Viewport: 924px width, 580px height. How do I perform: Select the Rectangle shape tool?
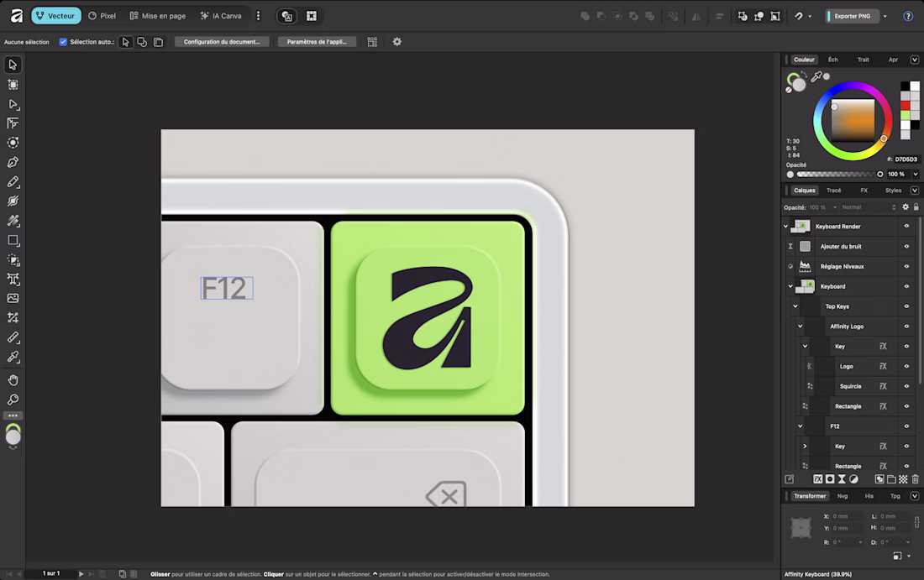pyautogui.click(x=13, y=240)
